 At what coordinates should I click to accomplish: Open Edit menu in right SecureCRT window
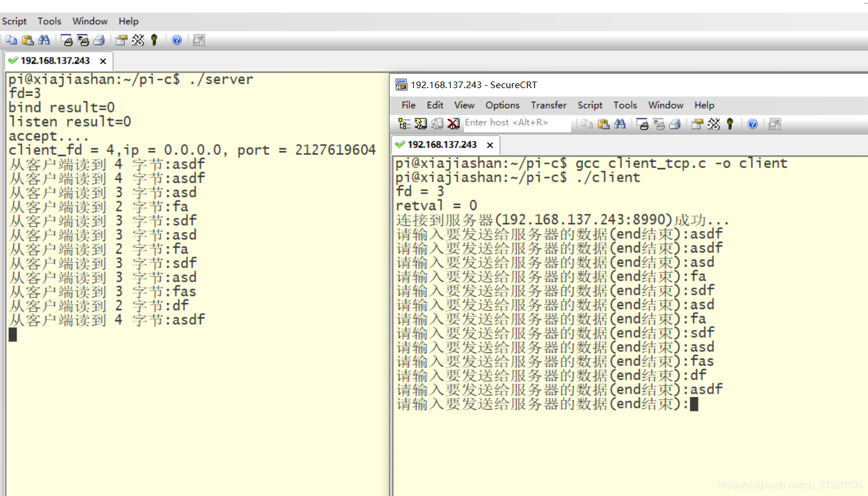click(435, 105)
